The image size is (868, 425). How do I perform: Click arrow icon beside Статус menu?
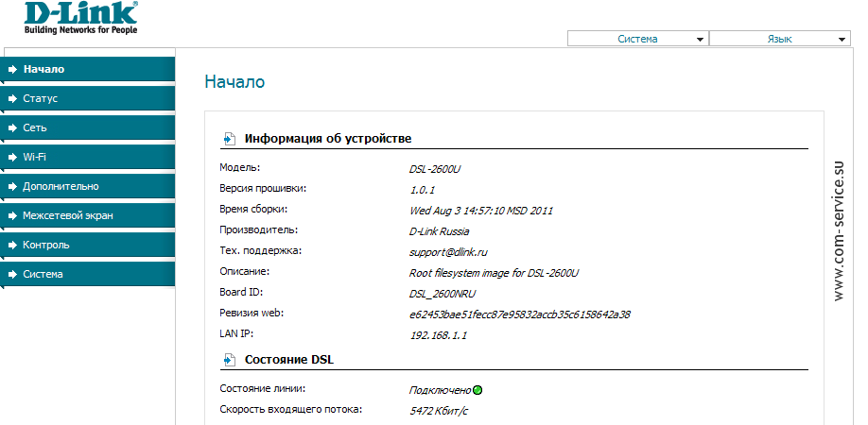point(13,99)
